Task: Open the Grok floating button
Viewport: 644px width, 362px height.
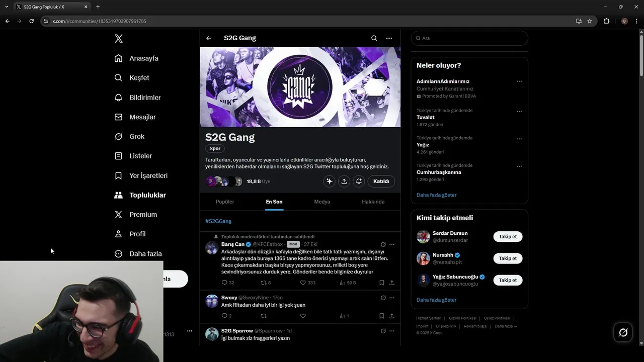Action: 623,332
